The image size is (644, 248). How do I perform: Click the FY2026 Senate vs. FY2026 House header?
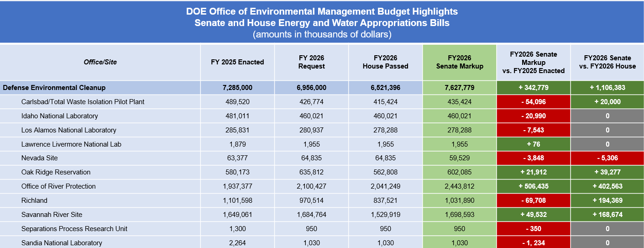(607, 62)
